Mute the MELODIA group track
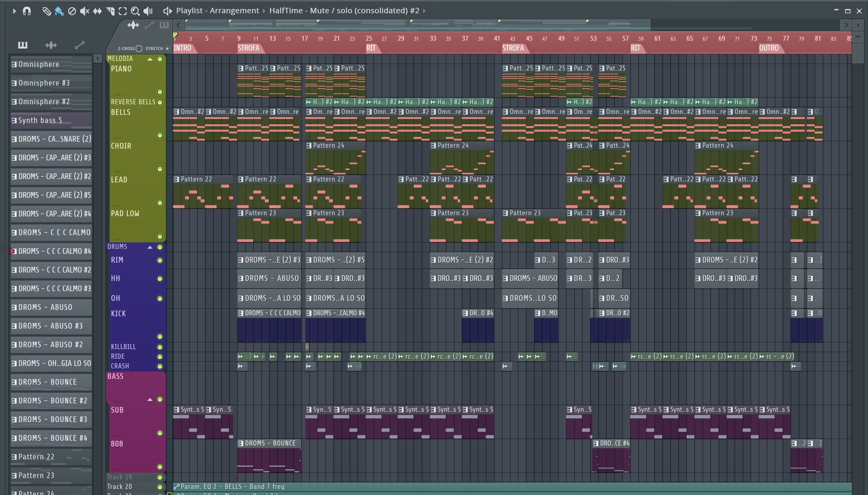Viewport: 868px width, 495px height. [160, 59]
